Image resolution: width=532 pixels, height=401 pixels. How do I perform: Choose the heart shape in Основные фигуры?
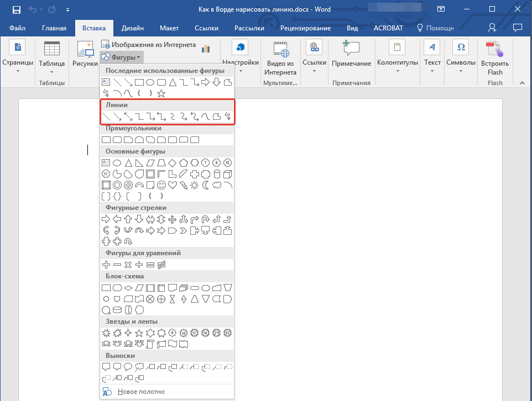[172, 185]
